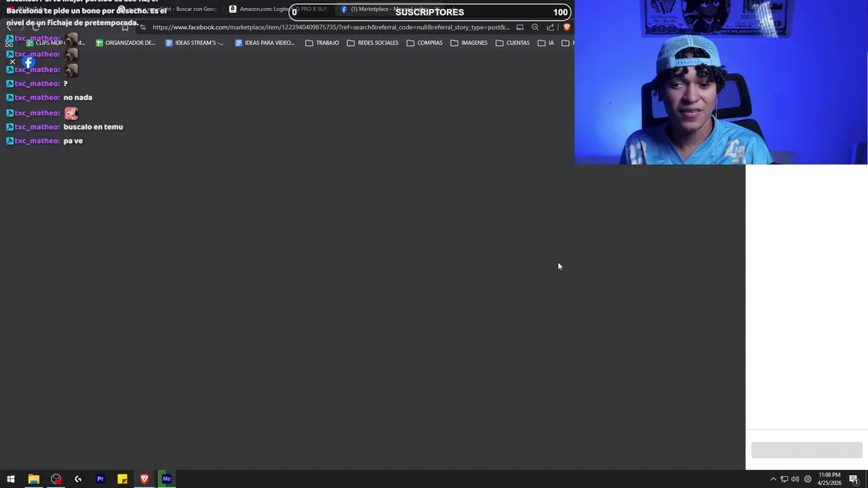Open the volume control in system tray
Viewport: 868px width, 488px height.
point(795,479)
